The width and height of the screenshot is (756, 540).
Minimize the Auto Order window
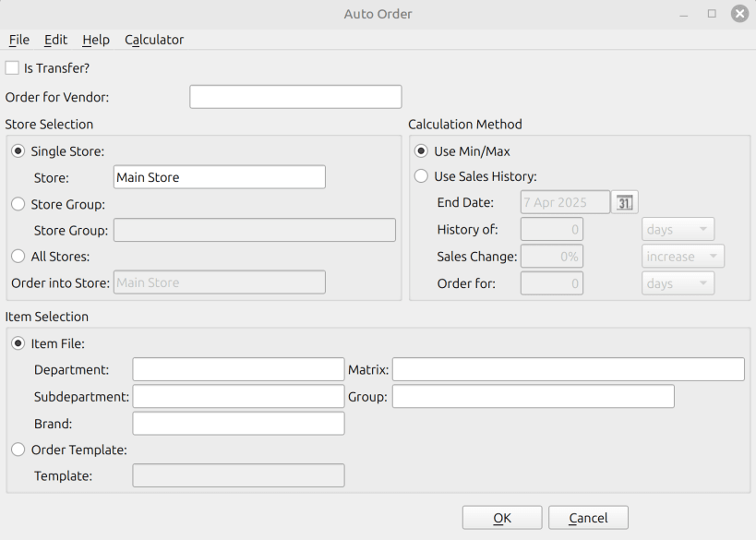[x=684, y=14]
